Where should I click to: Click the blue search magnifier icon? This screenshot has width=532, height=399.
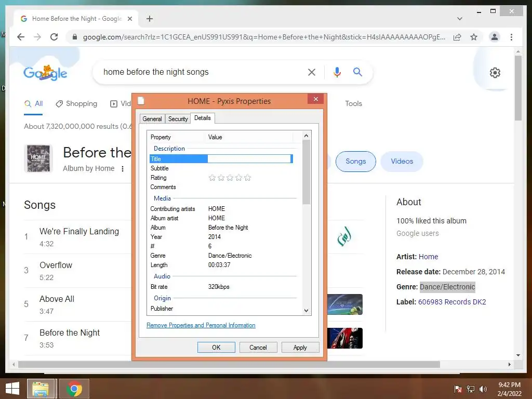pyautogui.click(x=357, y=72)
